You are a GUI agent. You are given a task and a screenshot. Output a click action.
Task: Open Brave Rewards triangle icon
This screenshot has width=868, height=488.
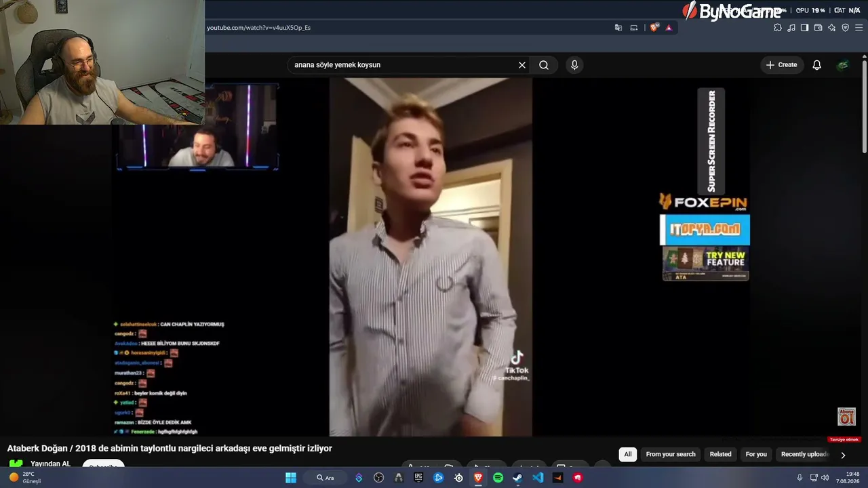pyautogui.click(x=669, y=28)
